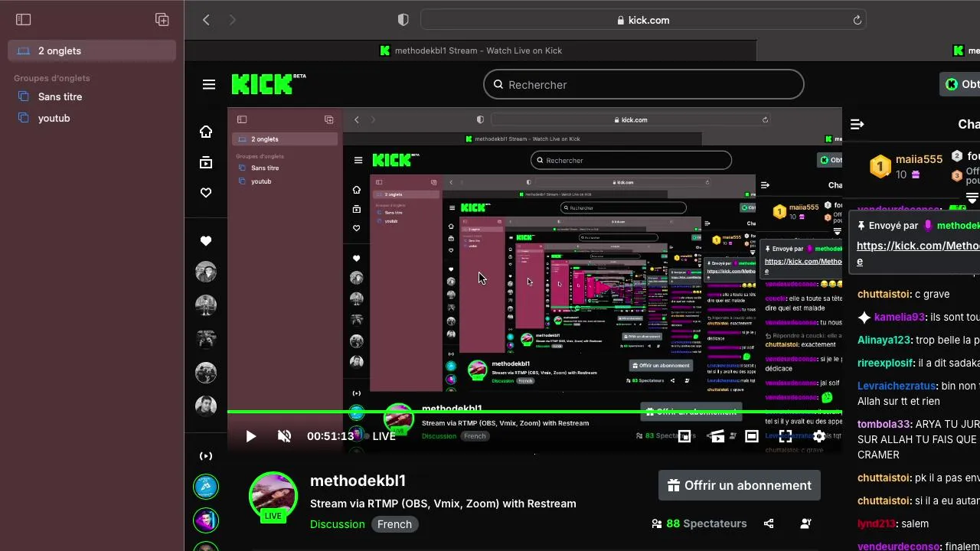This screenshot has height=551, width=980.
Task: Click the green Obt button
Action: pyautogui.click(x=960, y=84)
